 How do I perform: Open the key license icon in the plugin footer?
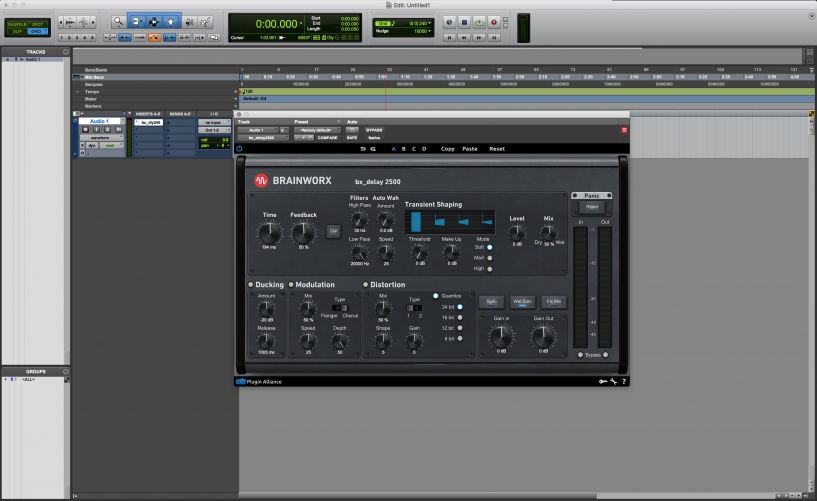tap(603, 382)
